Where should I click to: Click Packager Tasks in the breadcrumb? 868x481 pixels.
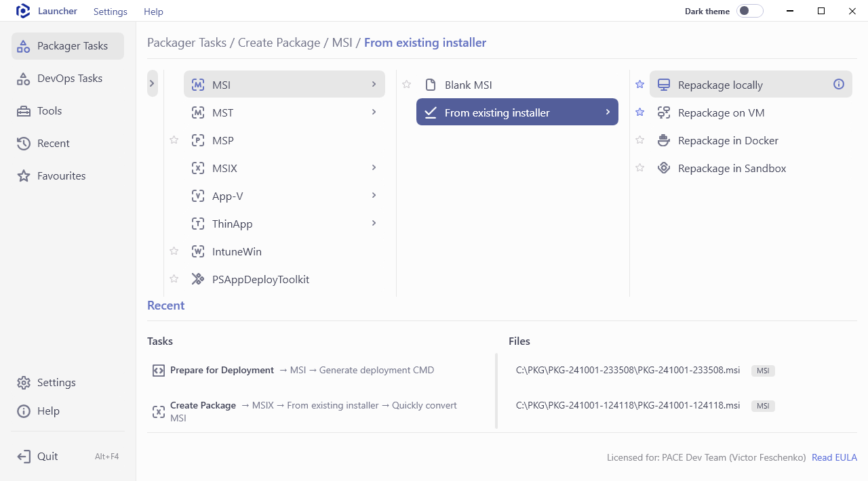tap(187, 43)
